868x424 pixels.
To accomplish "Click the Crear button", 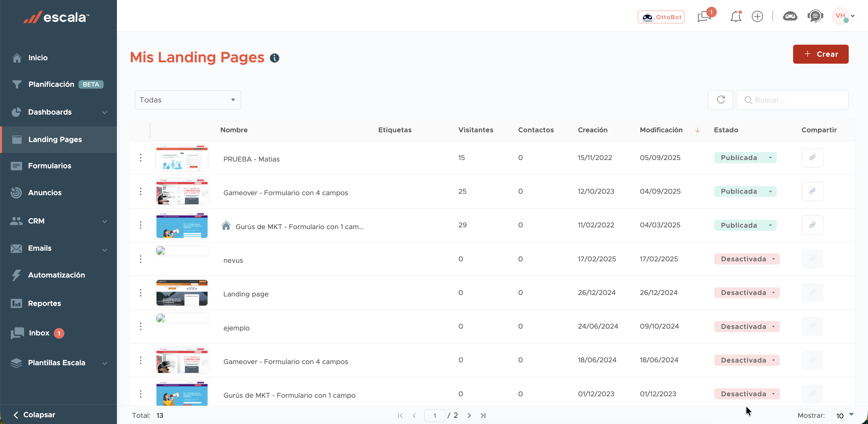I will pos(820,54).
